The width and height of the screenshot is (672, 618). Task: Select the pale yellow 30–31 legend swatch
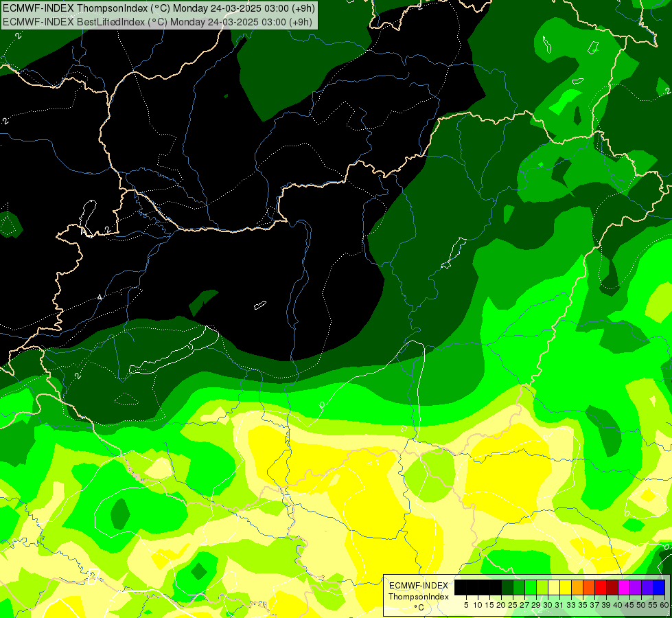[x=554, y=588]
